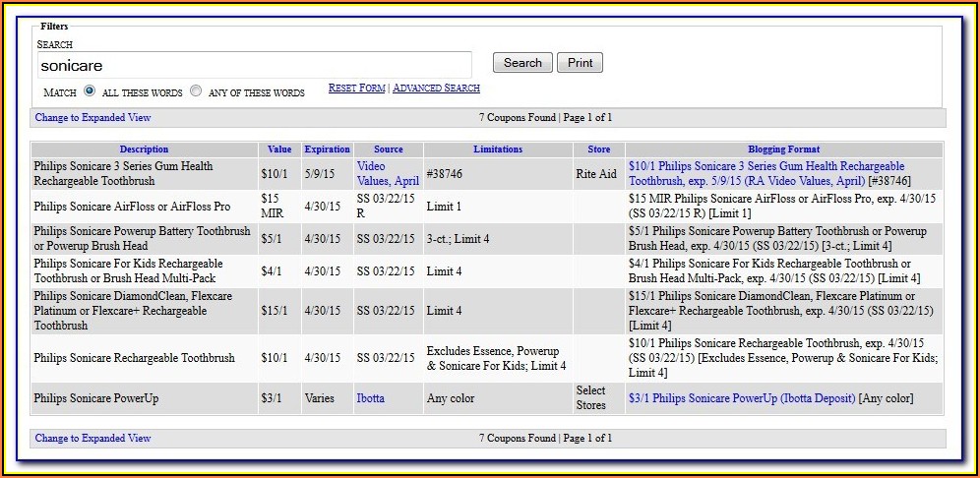The image size is (980, 478).
Task: Click 'Excludes Essence, Powerup & Sonicare For Kids' cell
Action: pyautogui.click(x=497, y=358)
